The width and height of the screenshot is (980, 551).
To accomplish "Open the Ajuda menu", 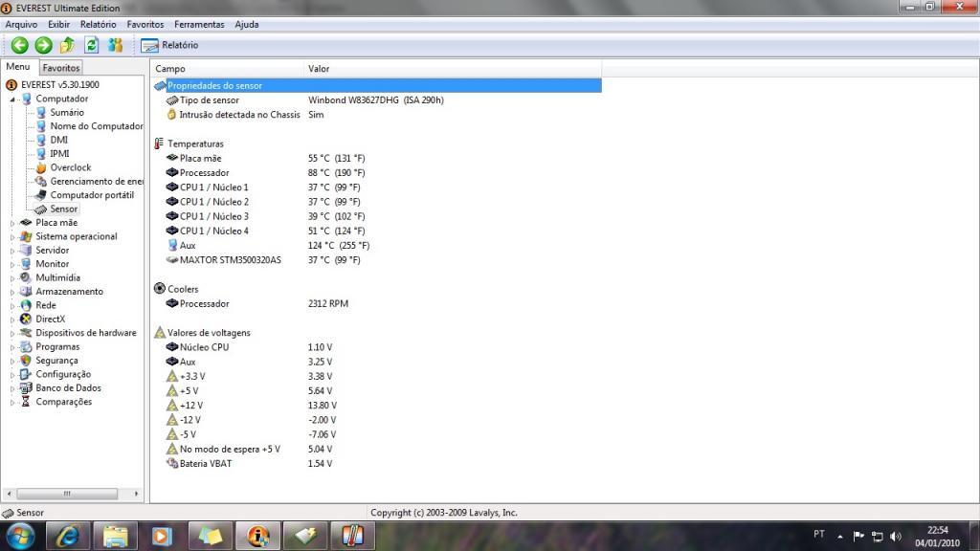I will (247, 24).
